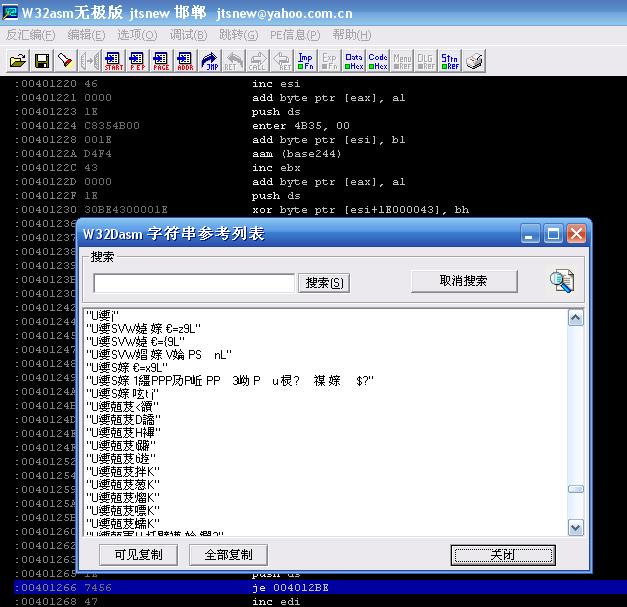Maximize the 字符串参考列表 dialog
This screenshot has height=607, width=627.
pos(553,234)
